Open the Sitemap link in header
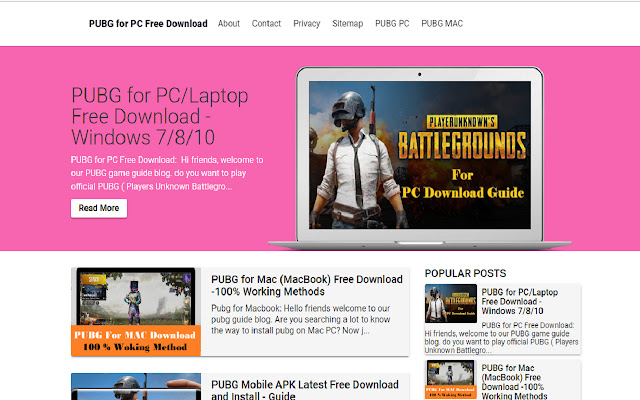Viewport: 640px width, 400px height. pos(347,24)
